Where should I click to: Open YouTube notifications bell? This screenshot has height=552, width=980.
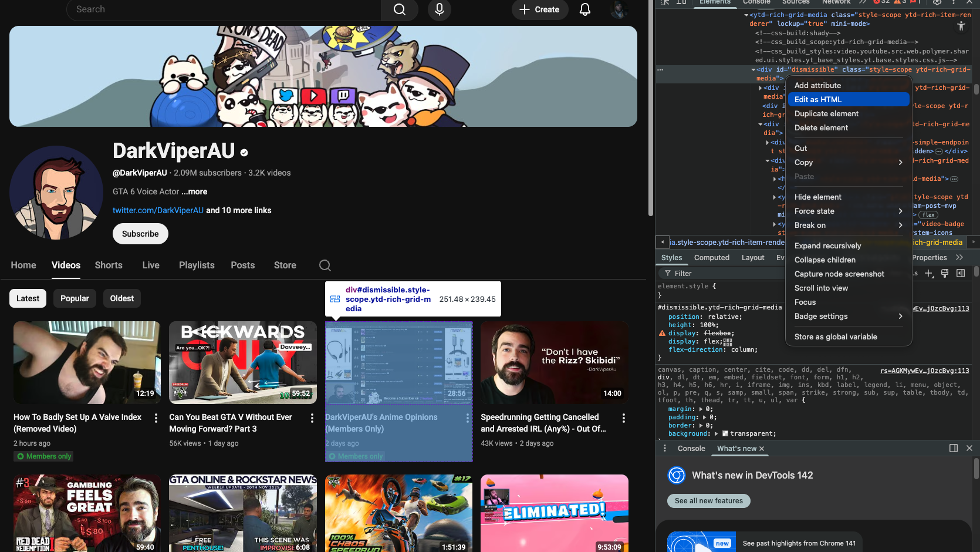584,9
